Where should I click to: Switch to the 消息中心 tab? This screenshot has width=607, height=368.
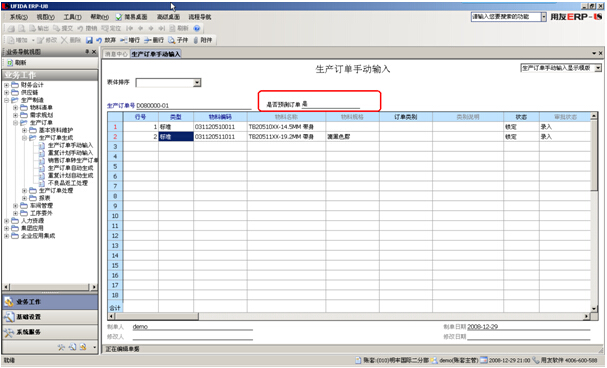pyautogui.click(x=116, y=54)
